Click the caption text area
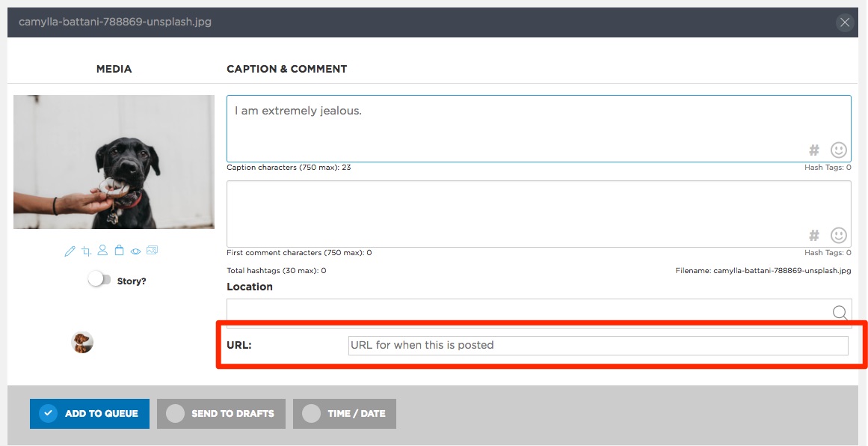 point(538,129)
